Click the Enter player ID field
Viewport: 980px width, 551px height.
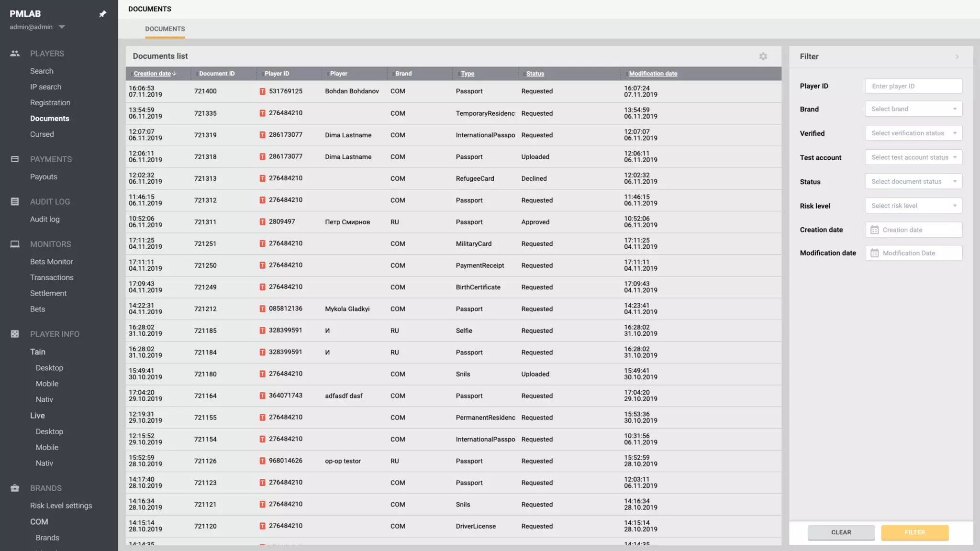913,86
